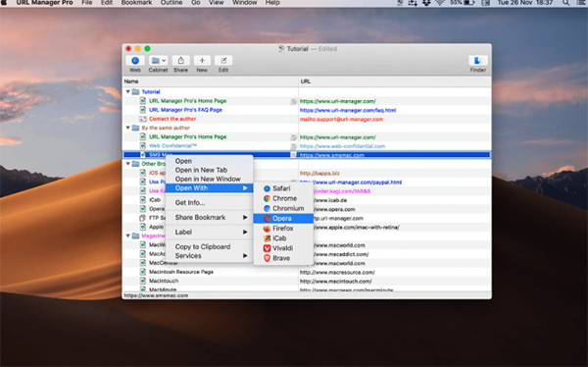The height and width of the screenshot is (367, 588).
Task: Open with iCab browser icon
Action: pos(267,238)
